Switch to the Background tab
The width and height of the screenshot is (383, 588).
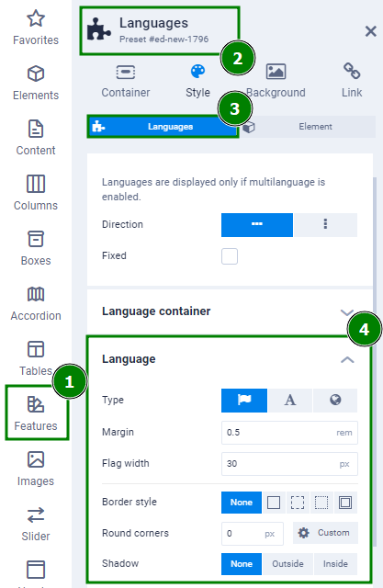click(x=276, y=81)
